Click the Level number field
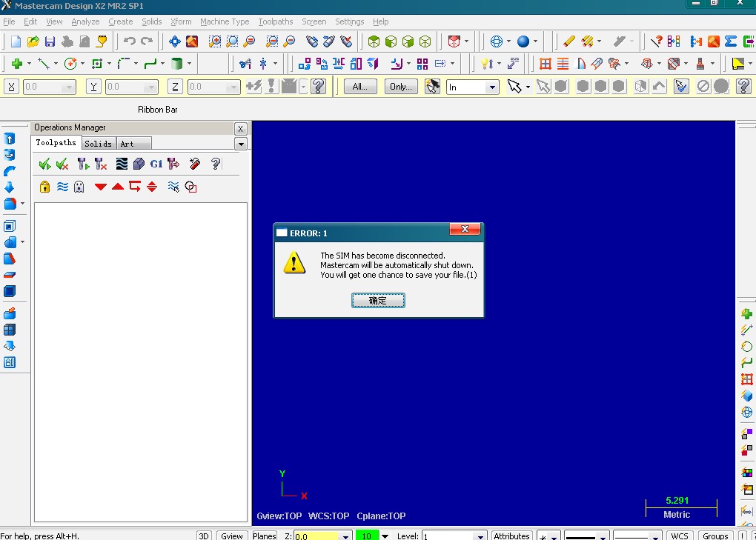 click(x=448, y=536)
